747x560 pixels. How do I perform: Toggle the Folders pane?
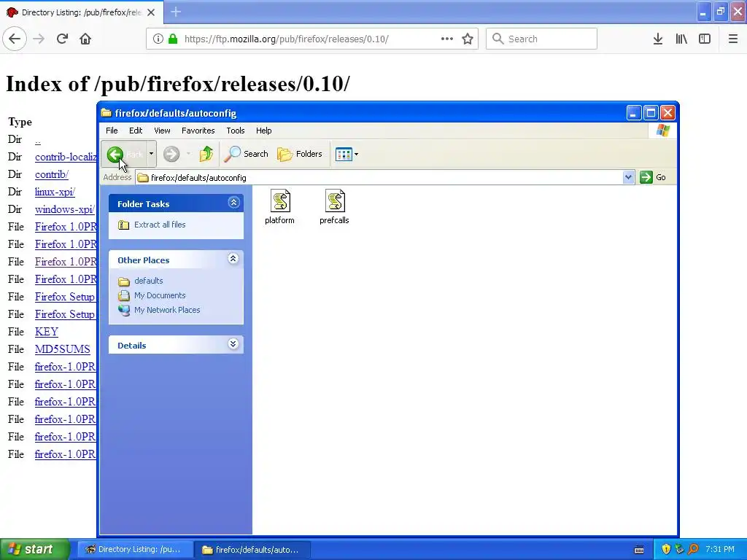300,154
